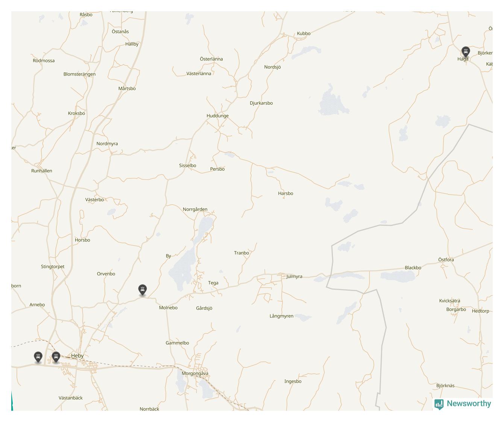The height and width of the screenshot is (422, 504).
Task: Click the Runhällen place label
Action: tap(42, 171)
